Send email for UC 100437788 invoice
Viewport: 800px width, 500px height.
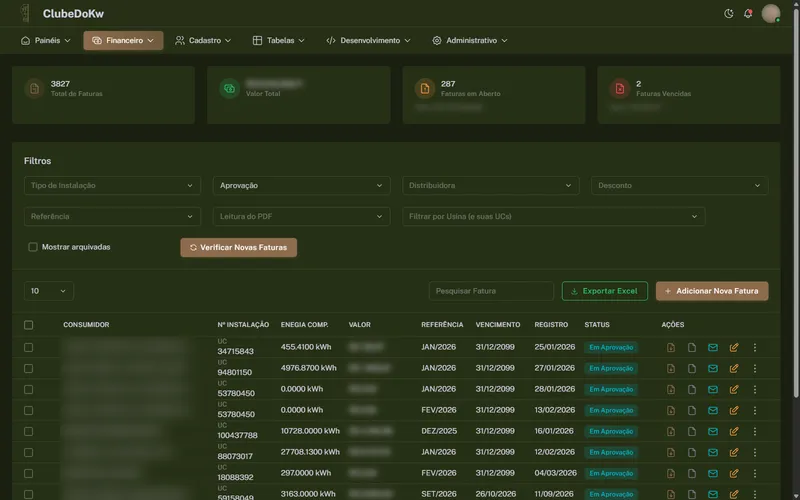click(713, 432)
